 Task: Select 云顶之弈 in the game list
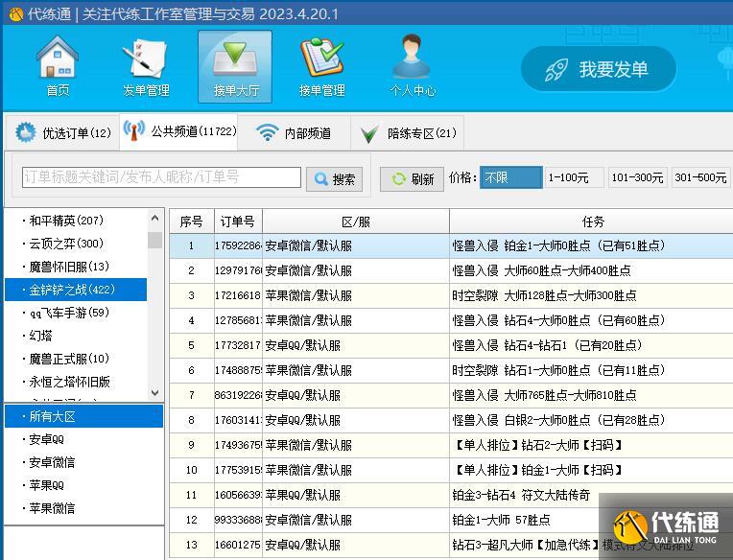[65, 244]
